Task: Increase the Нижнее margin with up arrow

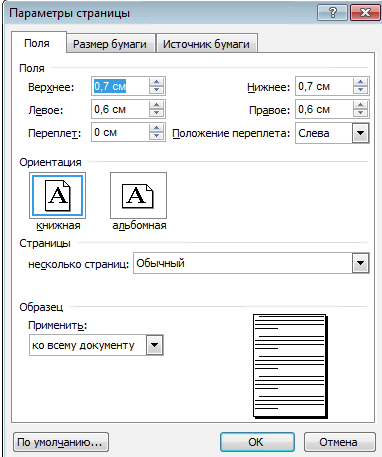Action: (360, 82)
